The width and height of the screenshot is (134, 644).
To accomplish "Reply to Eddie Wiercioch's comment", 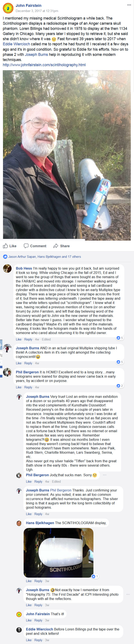I will (x=38, y=640).
